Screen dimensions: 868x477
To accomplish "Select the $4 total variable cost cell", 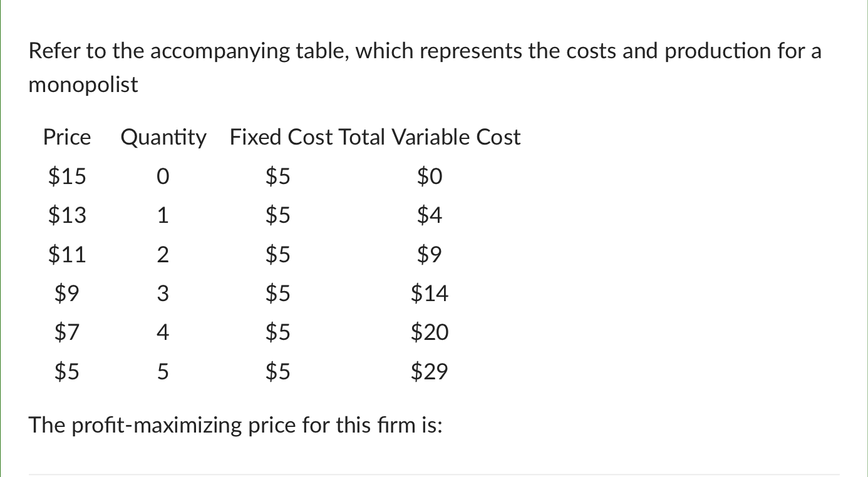I will (x=430, y=216).
